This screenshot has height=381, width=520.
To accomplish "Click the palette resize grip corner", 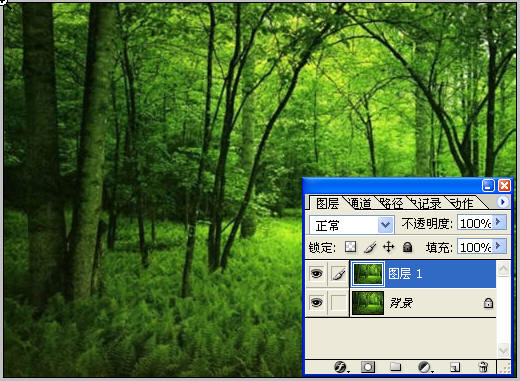I will [505, 368].
